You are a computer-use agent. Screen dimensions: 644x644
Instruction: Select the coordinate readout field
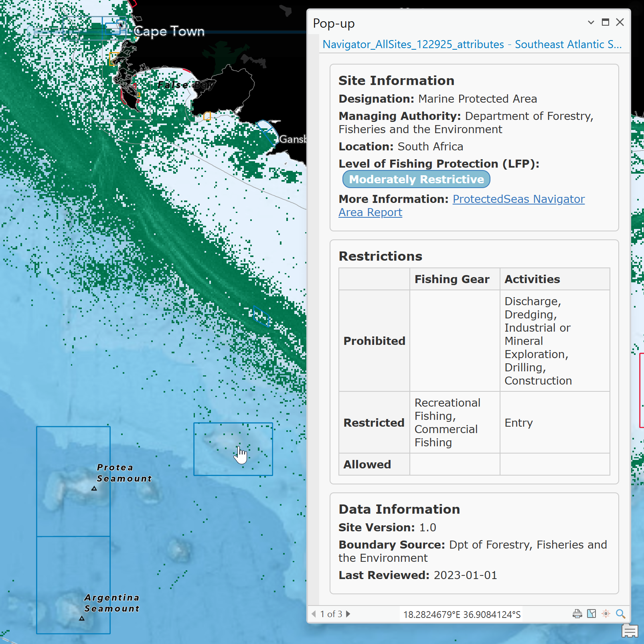(462, 614)
